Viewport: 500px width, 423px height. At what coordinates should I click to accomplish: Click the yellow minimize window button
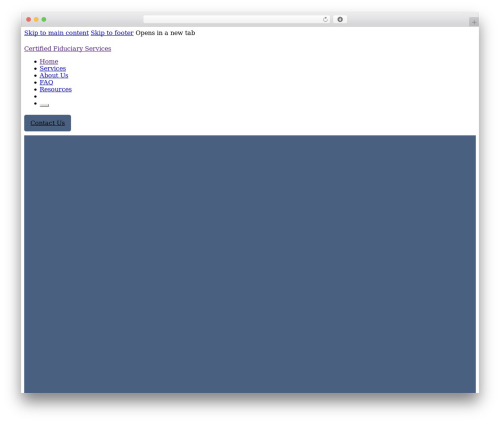(36, 19)
